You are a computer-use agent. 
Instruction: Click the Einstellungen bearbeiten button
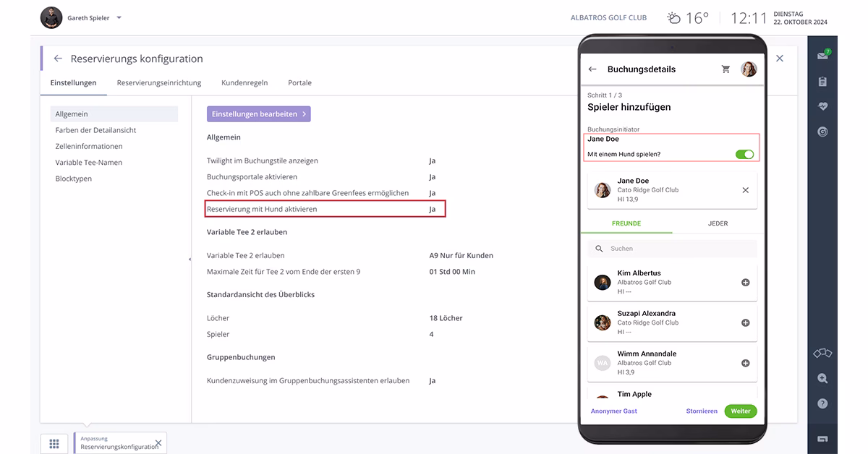(x=258, y=114)
